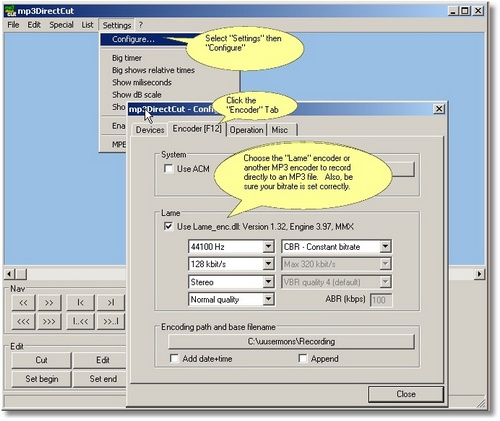Click the << rewind button in Nav
This screenshot has width=500, height=421.
(x=23, y=303)
